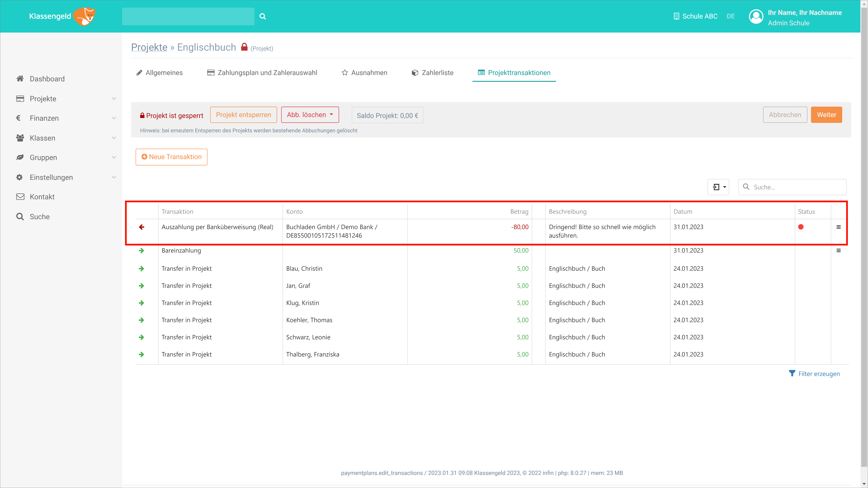This screenshot has height=488, width=868.
Task: Click the Beschreibung column header
Action: point(568,212)
